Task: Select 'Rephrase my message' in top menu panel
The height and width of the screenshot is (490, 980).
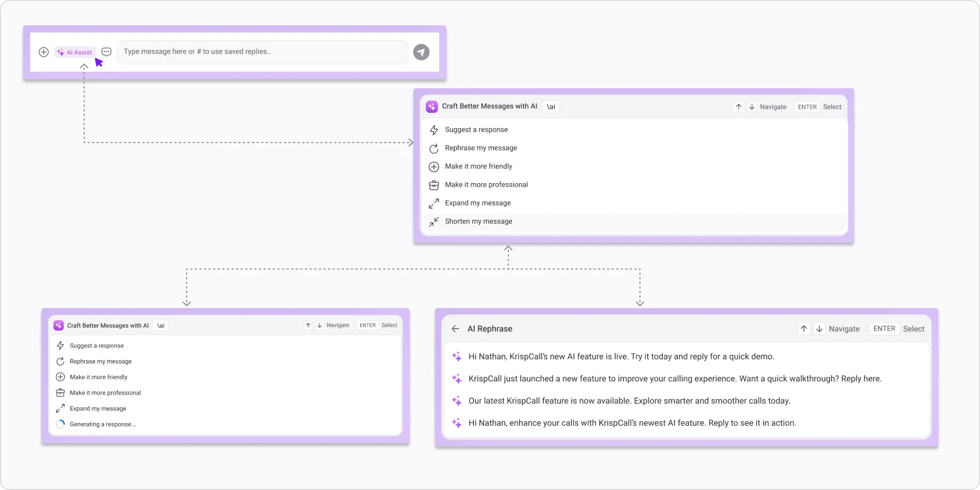Action: click(x=634, y=148)
